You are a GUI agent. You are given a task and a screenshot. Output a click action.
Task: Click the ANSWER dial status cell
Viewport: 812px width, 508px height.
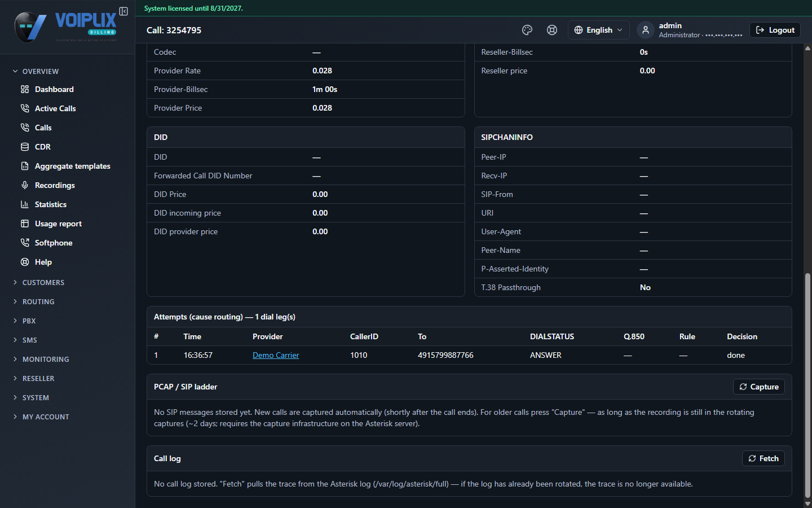pos(546,355)
